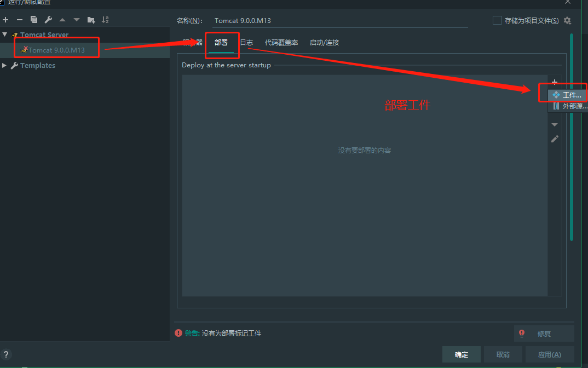
Task: Copy the selected configuration
Action: [34, 20]
